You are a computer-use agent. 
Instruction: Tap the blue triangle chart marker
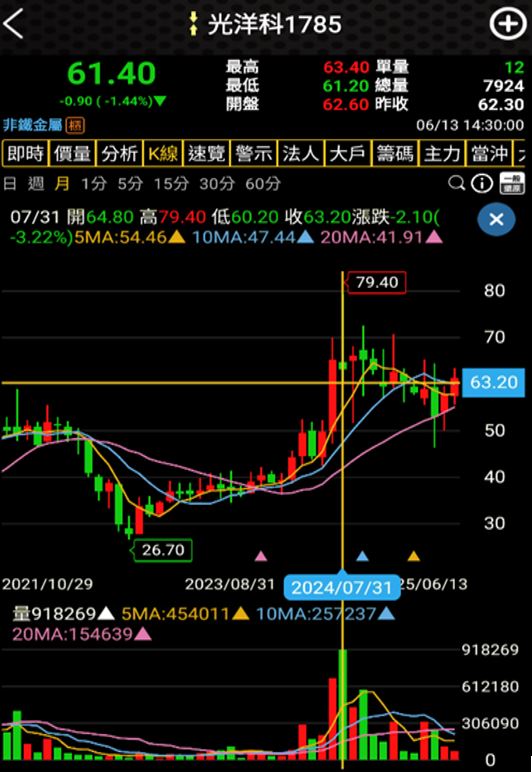point(362,556)
